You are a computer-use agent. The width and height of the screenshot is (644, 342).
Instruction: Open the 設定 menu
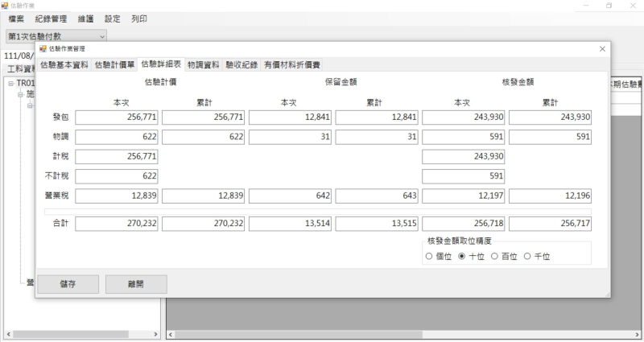point(112,19)
